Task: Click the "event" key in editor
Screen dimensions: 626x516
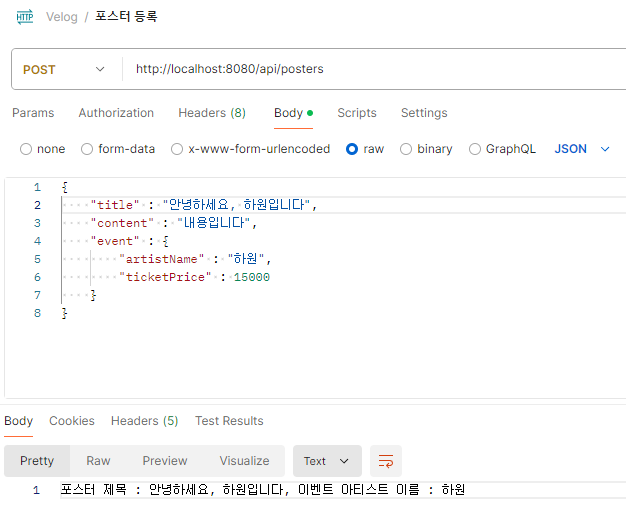Action: [x=115, y=241]
